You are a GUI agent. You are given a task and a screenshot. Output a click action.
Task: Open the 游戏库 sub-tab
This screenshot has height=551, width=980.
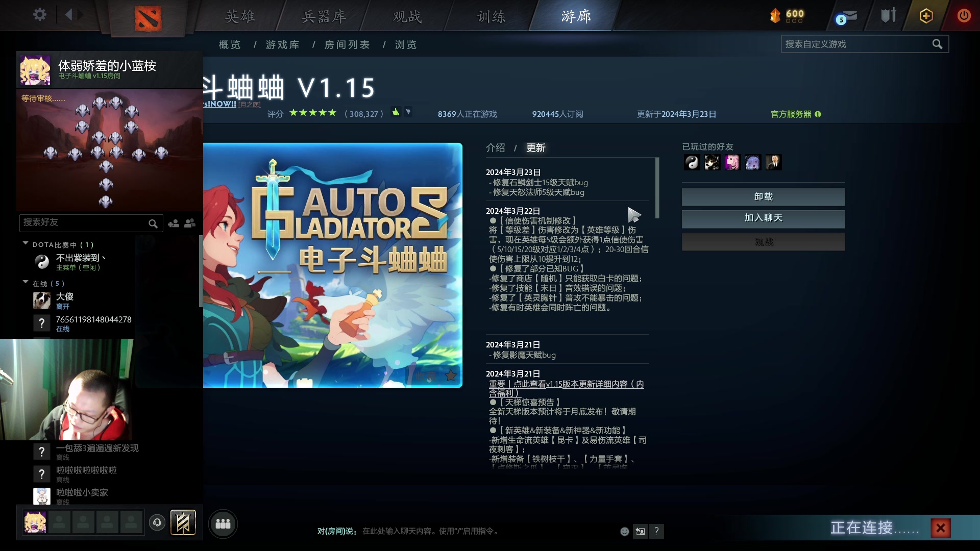283,45
